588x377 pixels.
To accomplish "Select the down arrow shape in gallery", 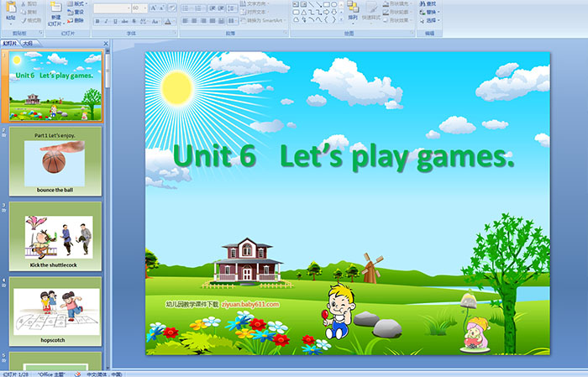I will [x=333, y=13].
